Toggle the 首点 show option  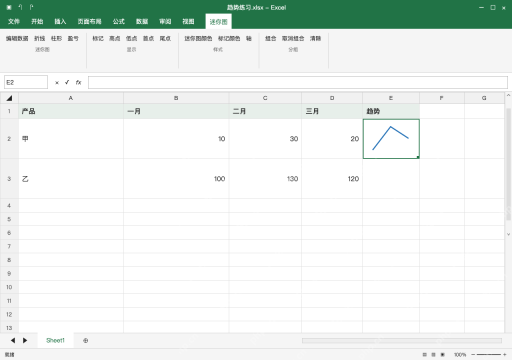(148, 39)
